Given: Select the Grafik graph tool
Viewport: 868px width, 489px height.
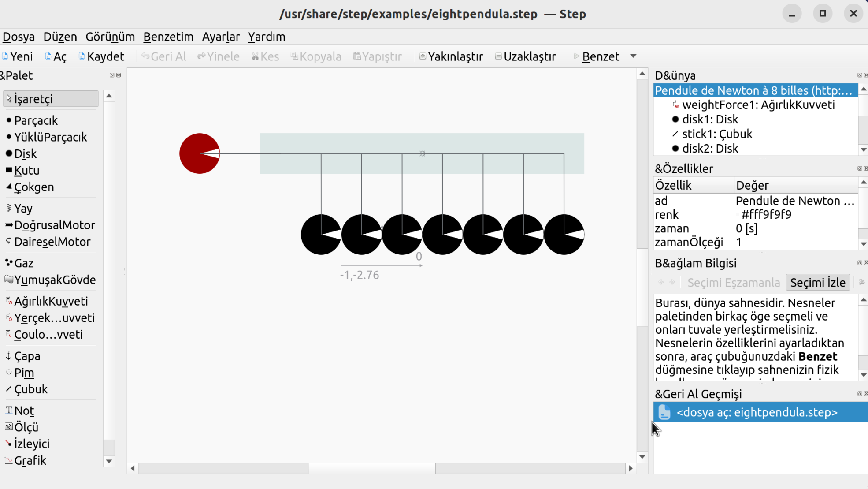Looking at the screenshot, I should [30, 460].
